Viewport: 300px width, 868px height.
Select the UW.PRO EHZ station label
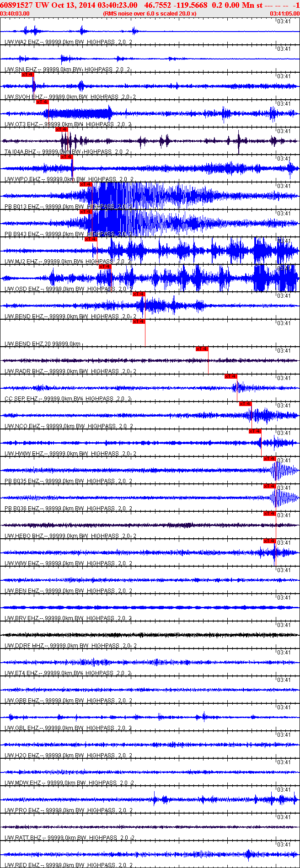click(x=69, y=810)
